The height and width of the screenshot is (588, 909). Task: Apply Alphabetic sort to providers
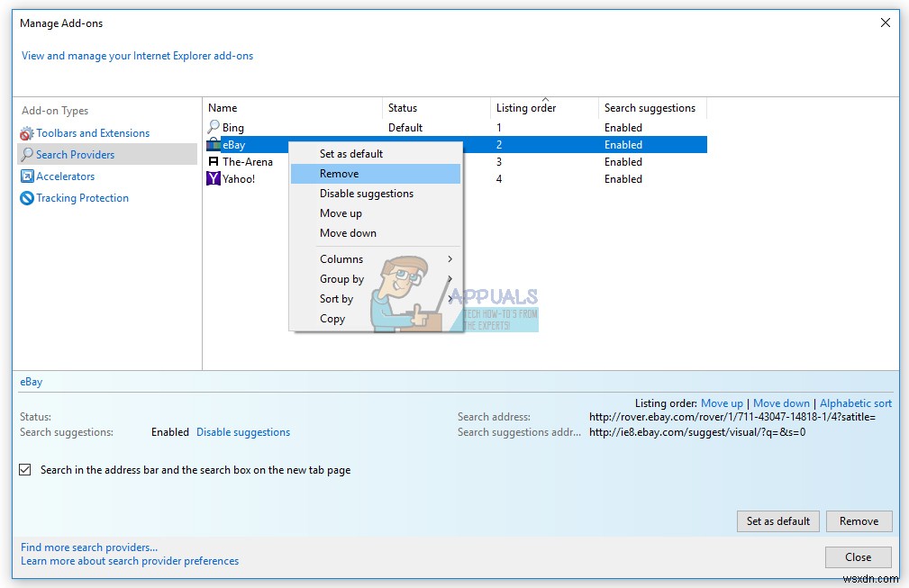pyautogui.click(x=855, y=403)
